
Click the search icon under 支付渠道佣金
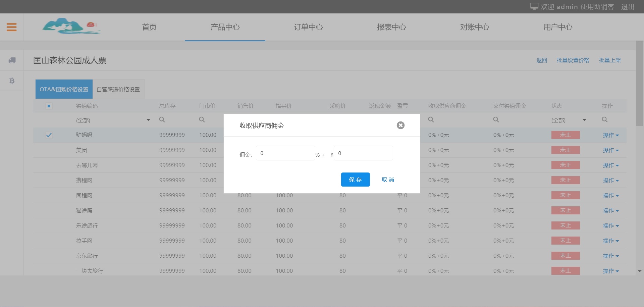click(x=496, y=120)
